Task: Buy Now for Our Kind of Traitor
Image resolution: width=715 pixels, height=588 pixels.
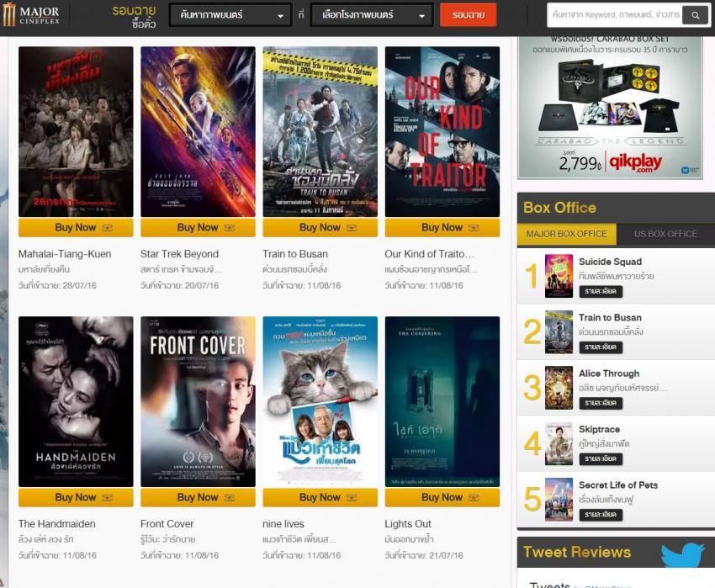Action: pos(442,227)
